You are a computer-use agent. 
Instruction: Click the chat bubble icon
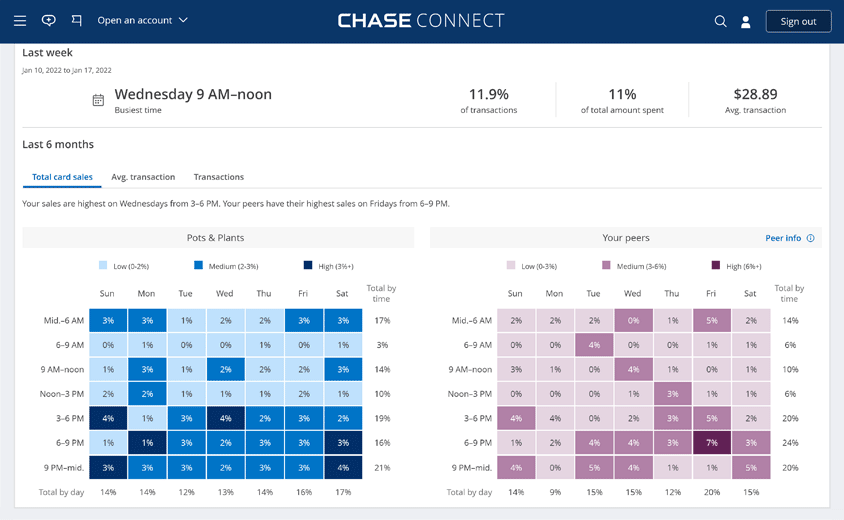(48, 20)
